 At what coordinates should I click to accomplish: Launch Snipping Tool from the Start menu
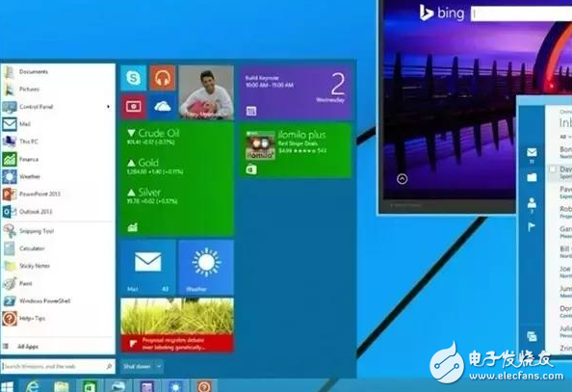[x=59, y=231]
